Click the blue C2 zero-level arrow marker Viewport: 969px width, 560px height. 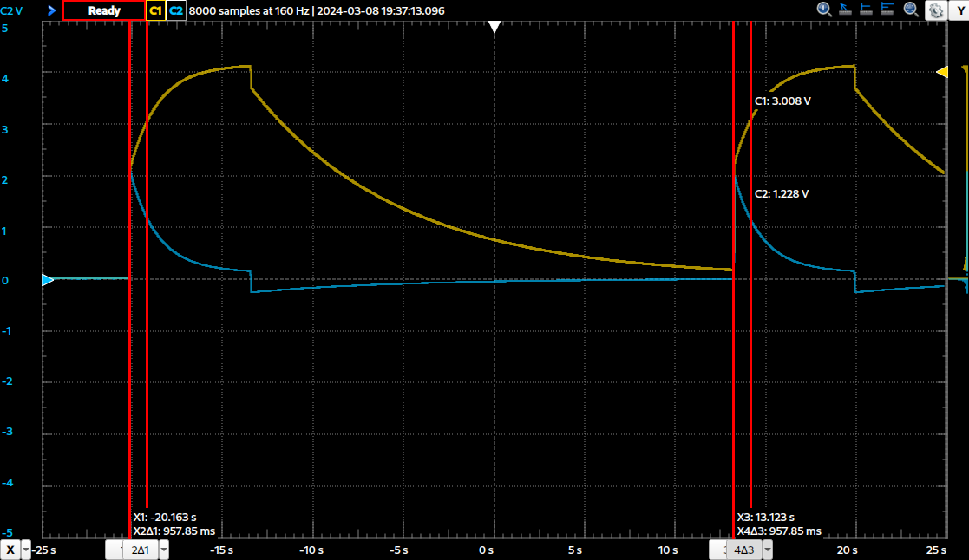48,279
